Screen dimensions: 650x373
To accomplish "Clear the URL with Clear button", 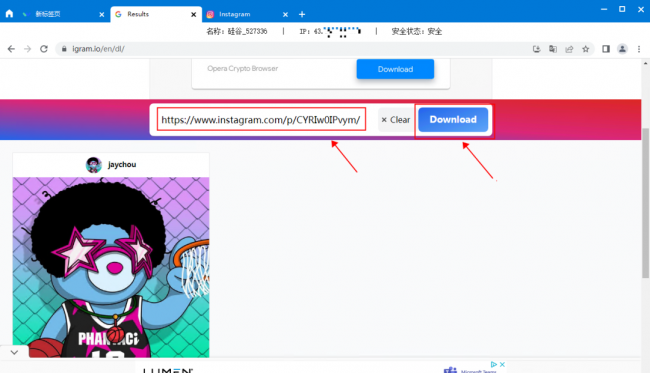I will pos(396,120).
